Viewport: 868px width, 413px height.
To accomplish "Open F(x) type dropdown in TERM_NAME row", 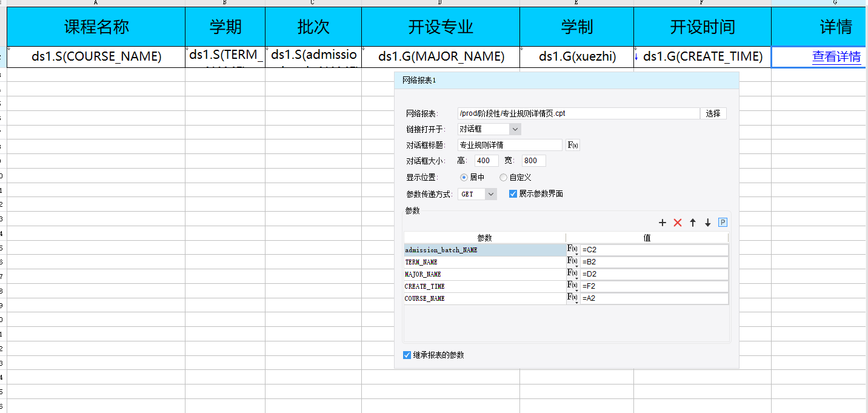I will coord(572,262).
